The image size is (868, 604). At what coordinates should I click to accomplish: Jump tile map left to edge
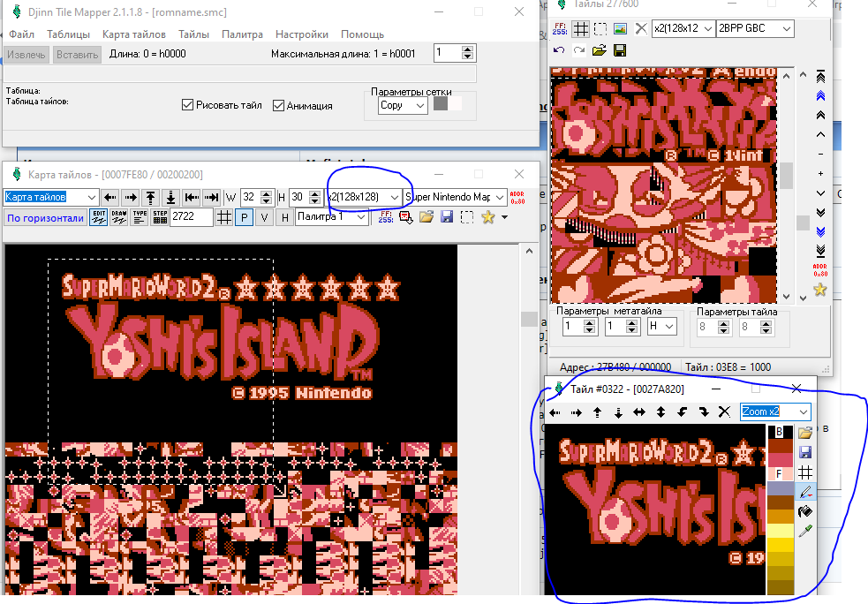(x=192, y=197)
